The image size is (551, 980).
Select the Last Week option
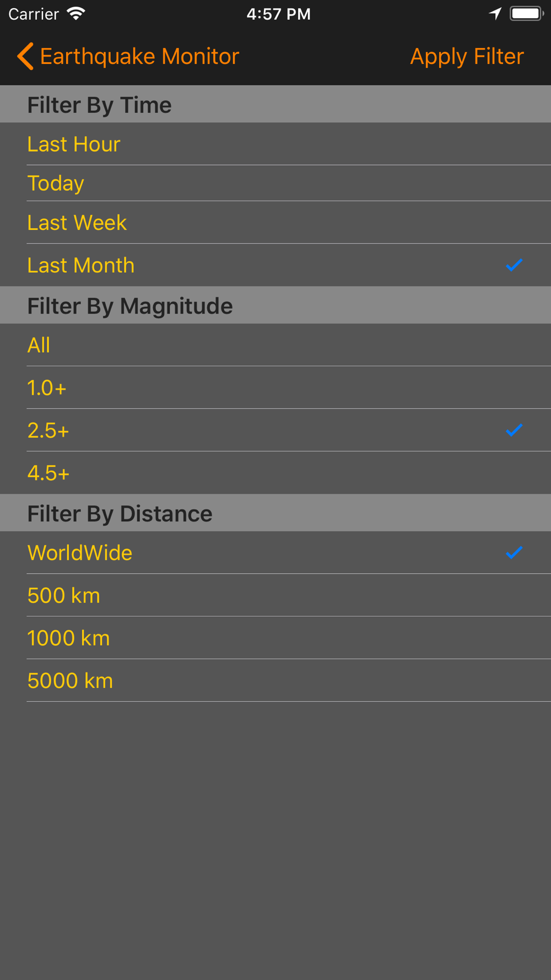275,223
